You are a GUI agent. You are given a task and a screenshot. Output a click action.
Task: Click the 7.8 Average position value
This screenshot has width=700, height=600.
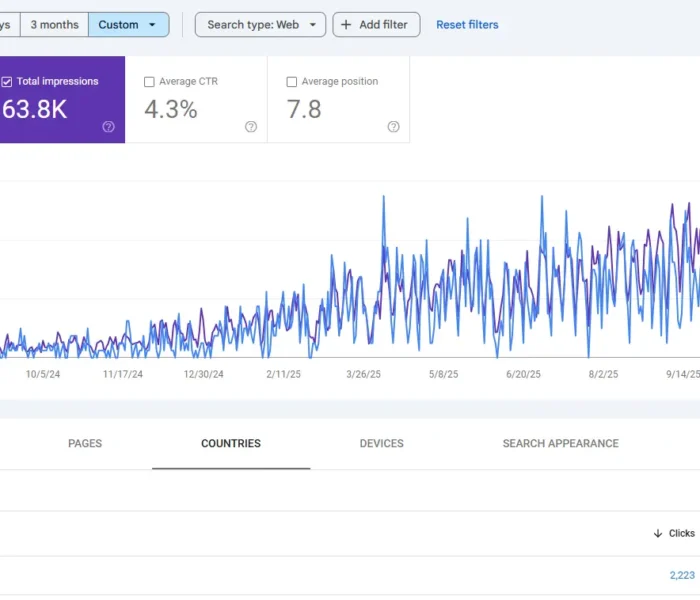point(304,110)
